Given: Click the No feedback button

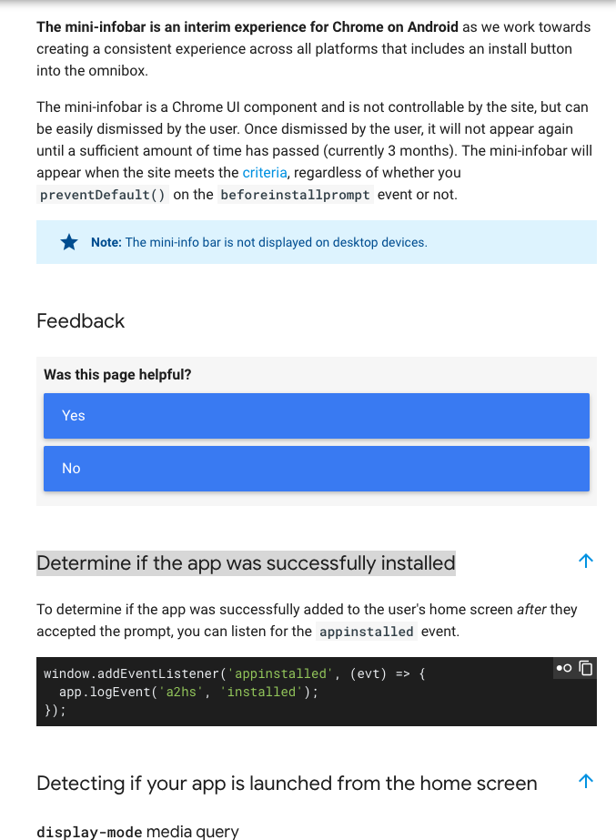Looking at the screenshot, I should click(316, 468).
